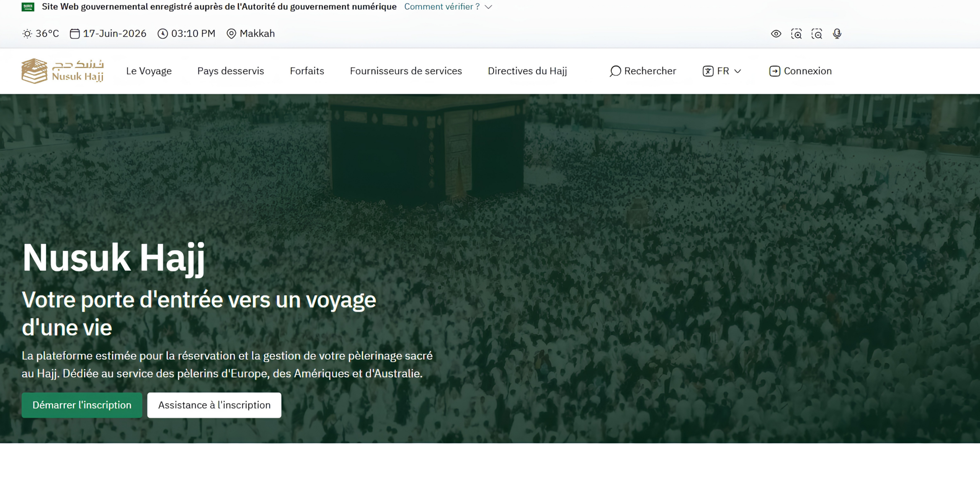The width and height of the screenshot is (980, 490).
Task: Click the Assistance à l'inscription button
Action: tap(214, 405)
